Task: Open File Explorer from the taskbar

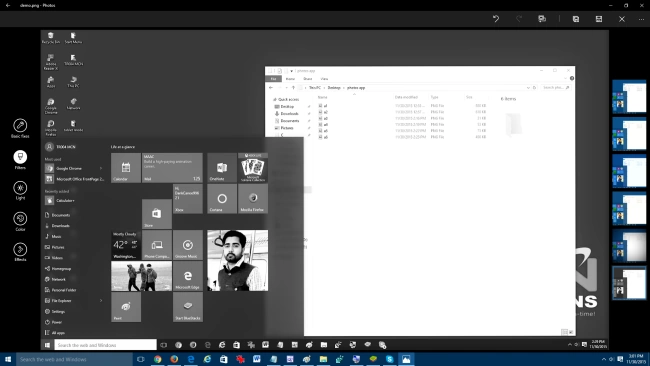Action: (x=323, y=359)
